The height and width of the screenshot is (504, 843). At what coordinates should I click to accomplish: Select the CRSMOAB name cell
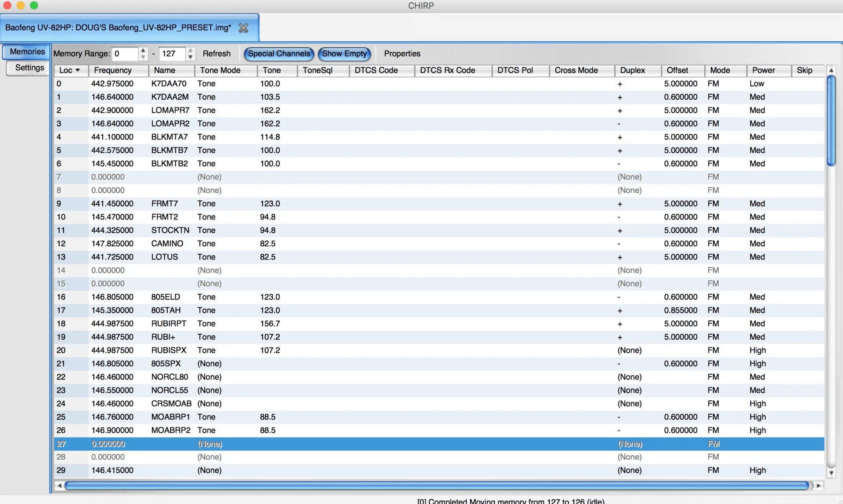click(x=171, y=403)
